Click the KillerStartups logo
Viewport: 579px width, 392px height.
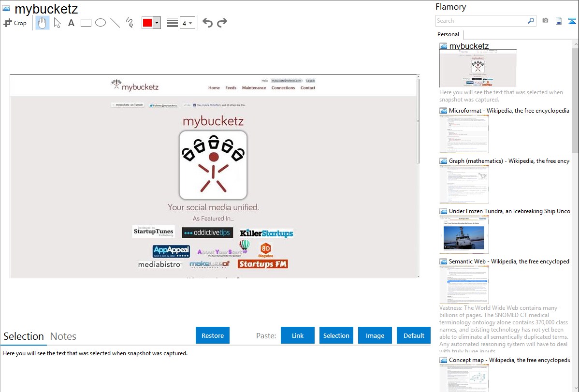click(267, 233)
